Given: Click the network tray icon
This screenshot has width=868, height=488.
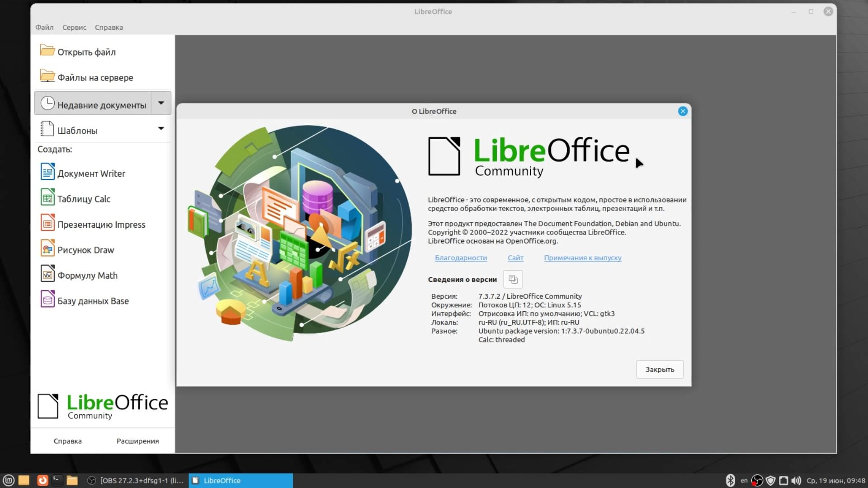Looking at the screenshot, I should pyautogui.click(x=783, y=480).
